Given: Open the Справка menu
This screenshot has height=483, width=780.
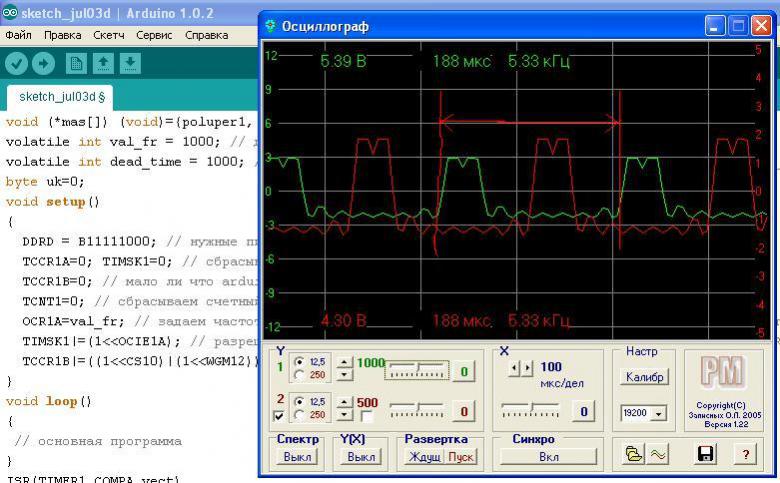Looking at the screenshot, I should click(x=206, y=35).
